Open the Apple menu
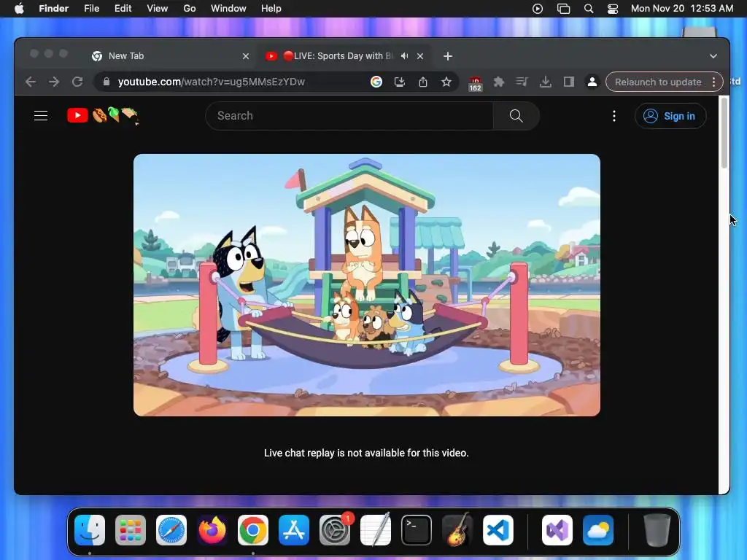The image size is (747, 560). coord(19,9)
